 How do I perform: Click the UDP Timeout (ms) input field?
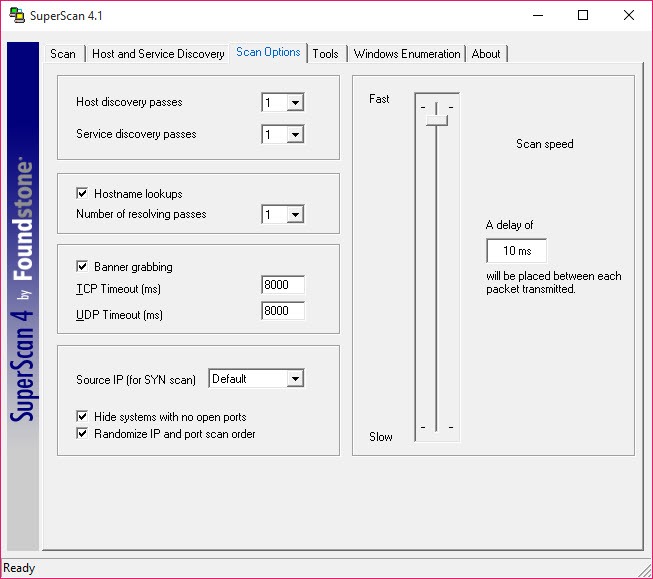(x=283, y=311)
